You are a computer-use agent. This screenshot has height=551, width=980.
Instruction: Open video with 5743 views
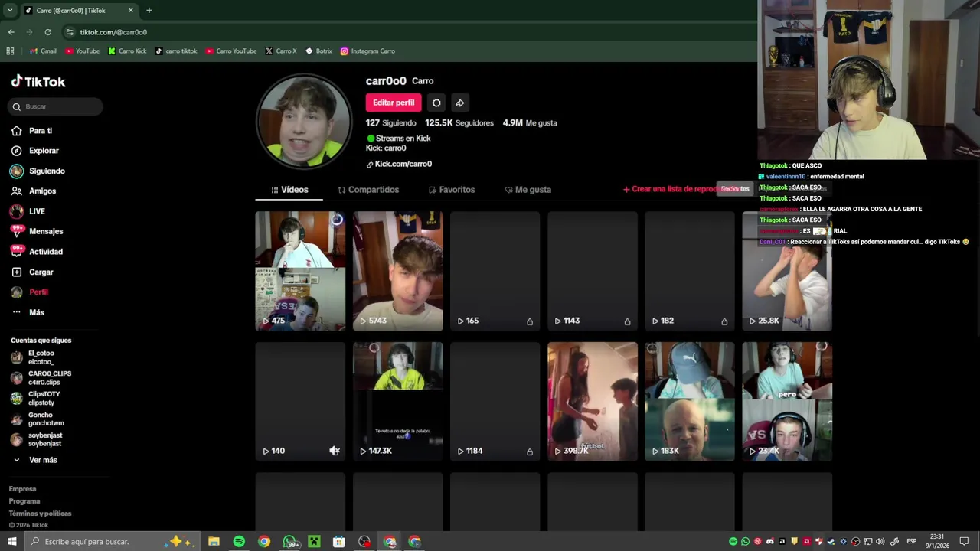pyautogui.click(x=397, y=271)
